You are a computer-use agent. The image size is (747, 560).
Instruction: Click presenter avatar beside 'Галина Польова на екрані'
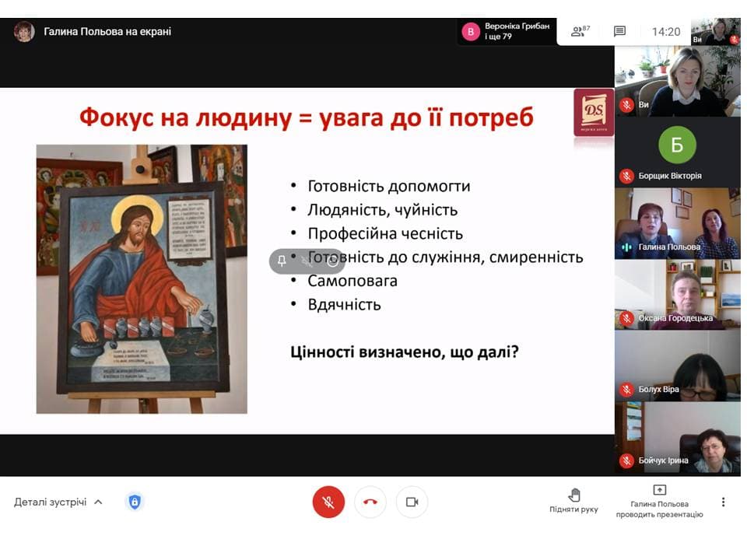pos(24,31)
